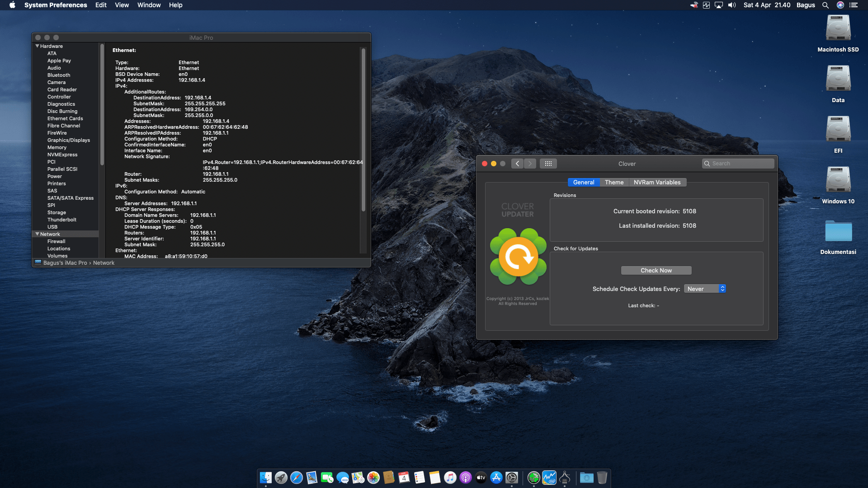Click the date and time in menu bar
The height and width of the screenshot is (488, 868).
coord(767,5)
